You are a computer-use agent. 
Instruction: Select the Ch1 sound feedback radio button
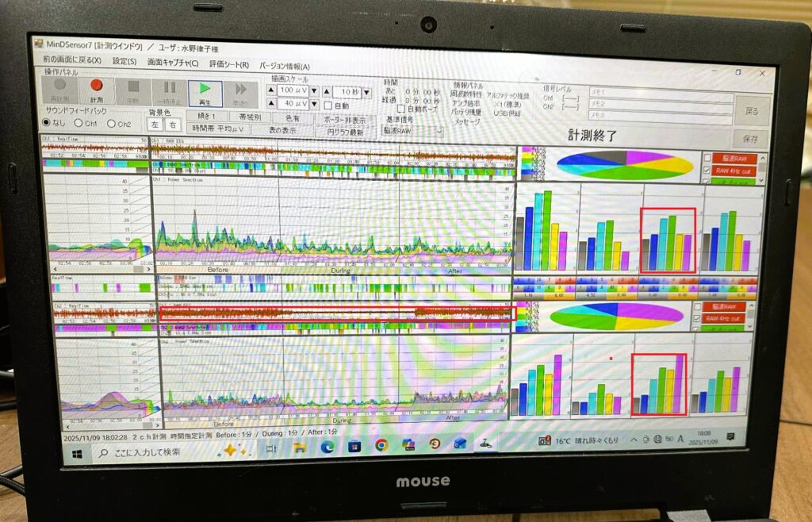tap(79, 124)
